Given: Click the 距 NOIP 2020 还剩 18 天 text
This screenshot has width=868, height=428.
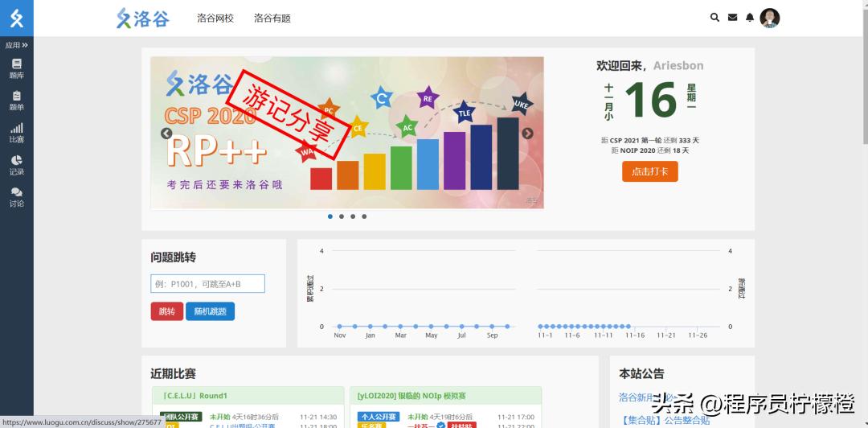Looking at the screenshot, I should [x=650, y=150].
